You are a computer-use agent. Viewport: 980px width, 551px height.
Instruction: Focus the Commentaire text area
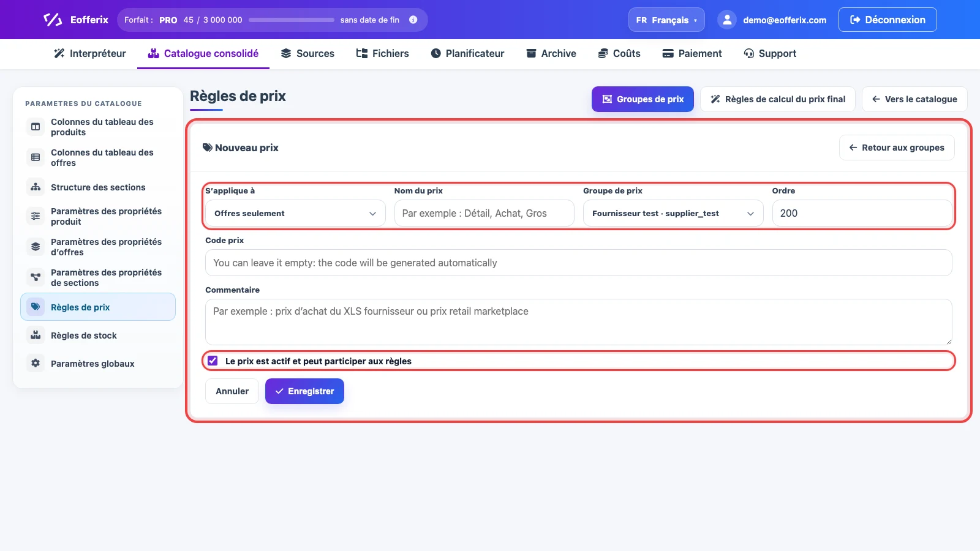coord(578,322)
